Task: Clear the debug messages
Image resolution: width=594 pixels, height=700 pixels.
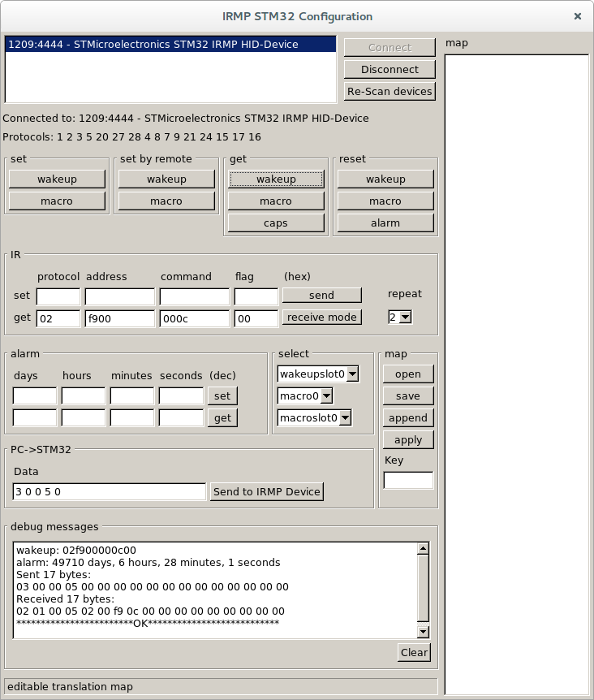Action: coord(414,652)
